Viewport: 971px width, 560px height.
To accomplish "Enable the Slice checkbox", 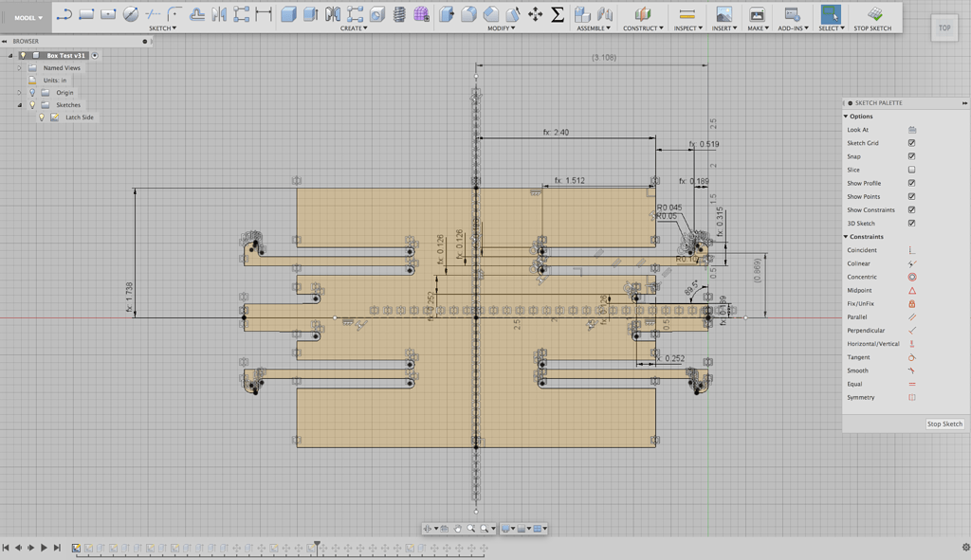I will click(911, 170).
